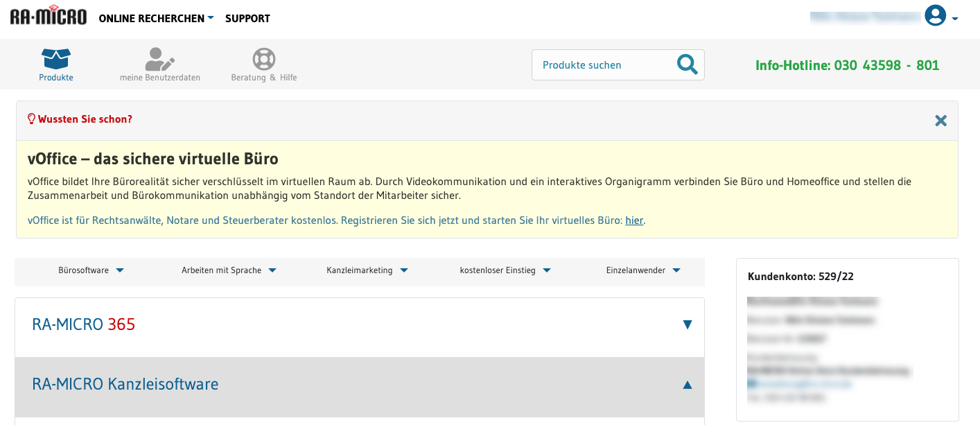Collapse the RA-MICRO Kanzleisoftware section arrow
The width and height of the screenshot is (980, 425).
click(688, 384)
